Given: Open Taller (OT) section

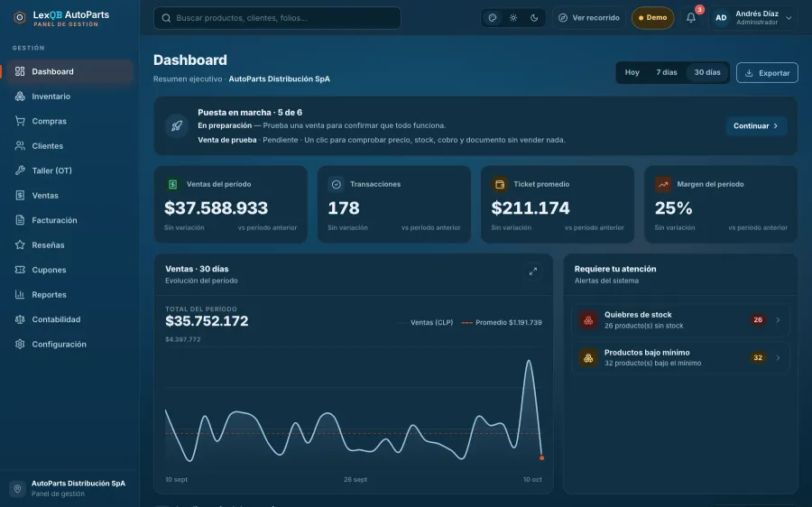Looking at the screenshot, I should pos(69,171).
